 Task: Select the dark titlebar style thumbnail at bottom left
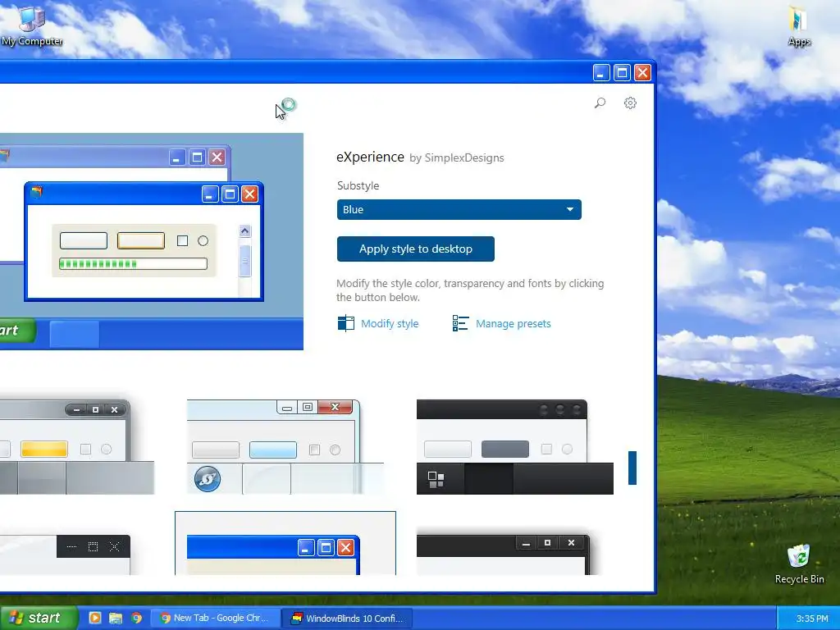tap(65, 555)
